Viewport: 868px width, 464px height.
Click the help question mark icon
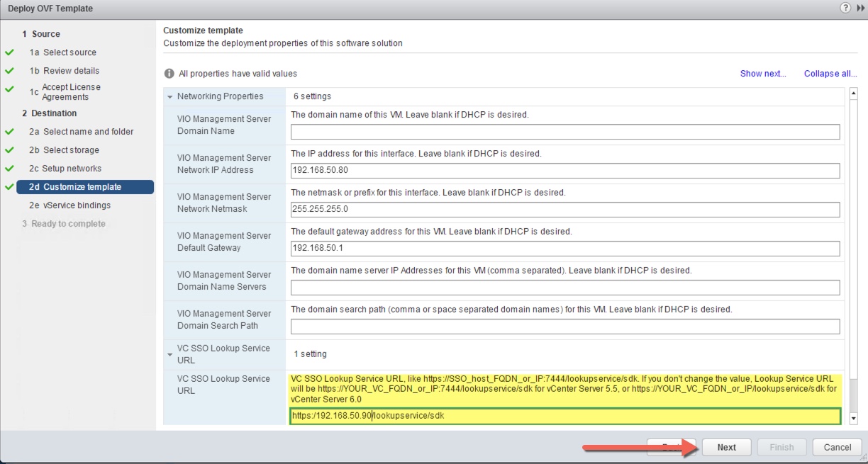point(845,9)
